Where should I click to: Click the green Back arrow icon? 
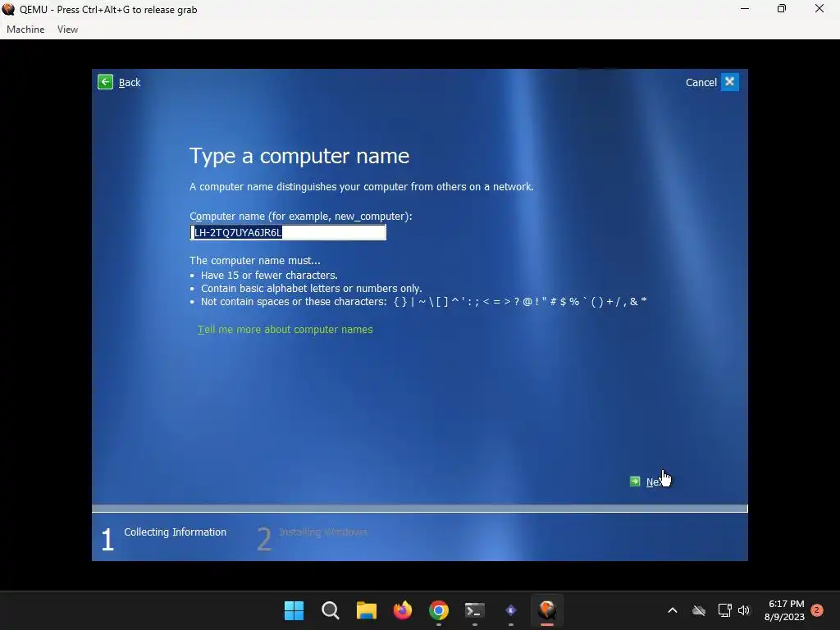pyautogui.click(x=106, y=82)
